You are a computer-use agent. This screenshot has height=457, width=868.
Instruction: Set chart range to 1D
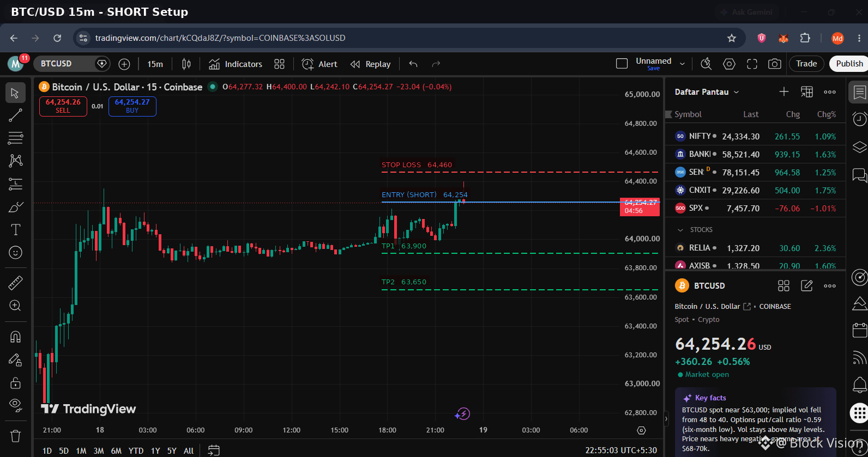coord(47,450)
